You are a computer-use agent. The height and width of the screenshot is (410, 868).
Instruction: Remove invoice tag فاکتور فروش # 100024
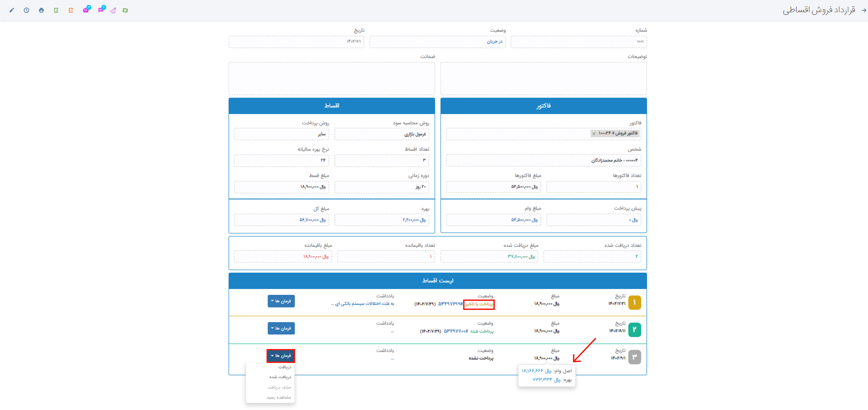click(594, 134)
